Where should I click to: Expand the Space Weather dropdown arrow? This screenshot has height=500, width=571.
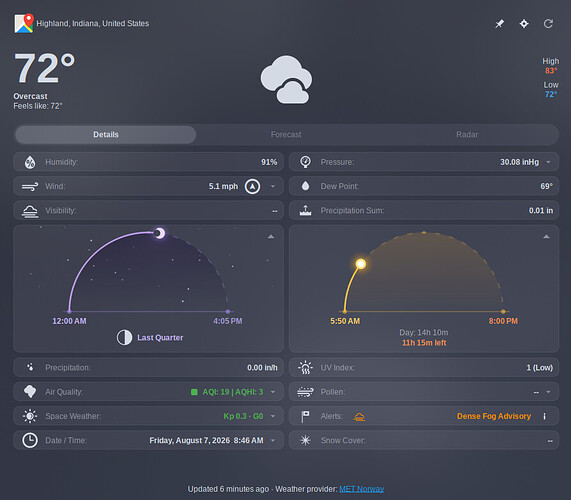tap(273, 416)
